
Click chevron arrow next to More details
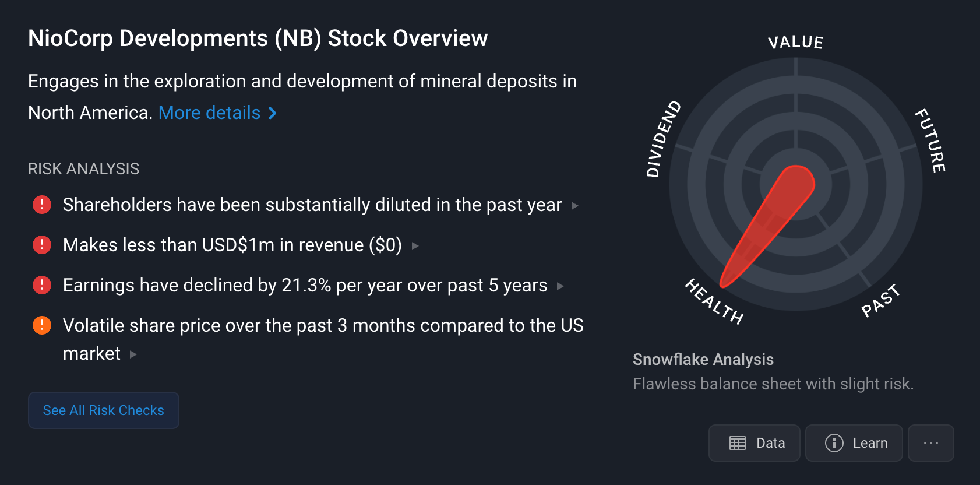click(272, 113)
